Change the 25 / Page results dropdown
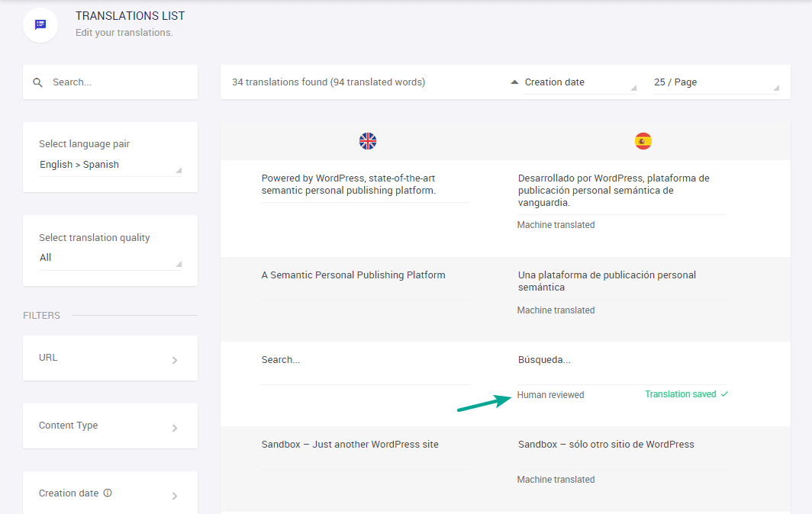The image size is (812, 514). click(714, 82)
